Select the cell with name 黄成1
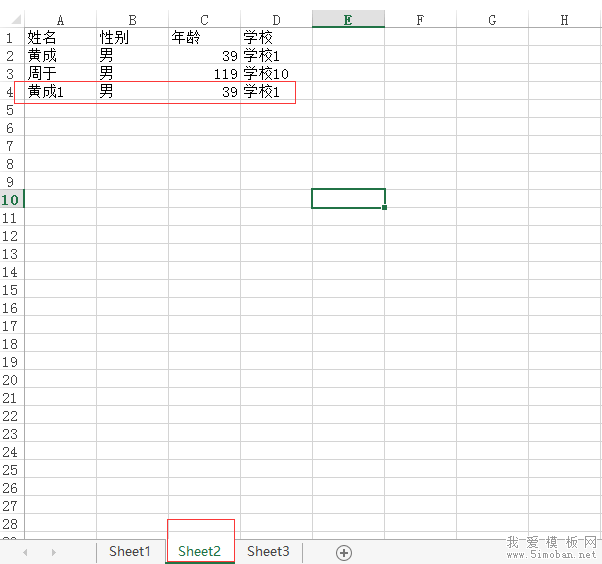Screen dimensions: 602x564 coord(60,91)
